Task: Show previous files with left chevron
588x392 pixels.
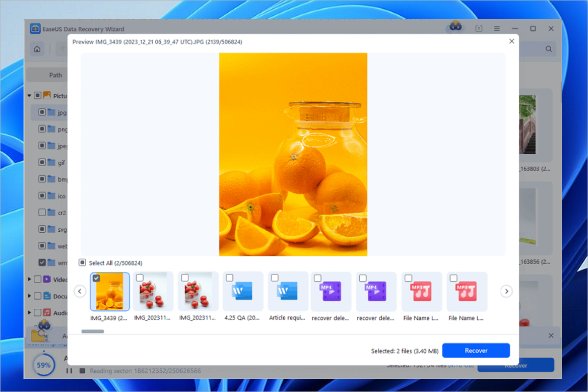Action: tap(80, 292)
